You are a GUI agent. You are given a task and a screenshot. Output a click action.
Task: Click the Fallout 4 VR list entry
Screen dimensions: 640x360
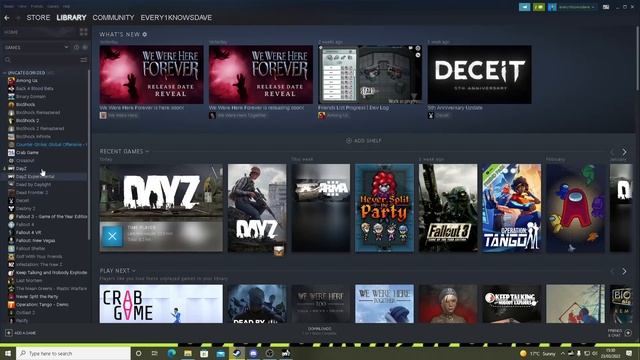pos(29,232)
